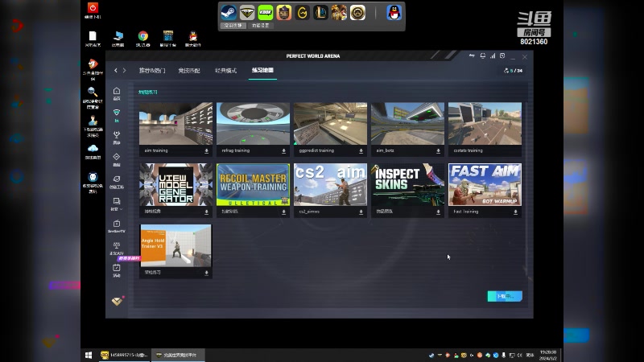The height and width of the screenshot is (362, 644).
Task: Open the Inspect Skins thumbnail
Action: coord(408,185)
